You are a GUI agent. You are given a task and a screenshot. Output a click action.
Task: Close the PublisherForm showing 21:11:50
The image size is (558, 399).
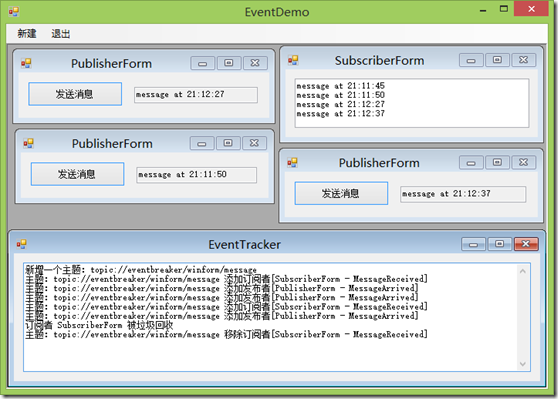point(254,143)
